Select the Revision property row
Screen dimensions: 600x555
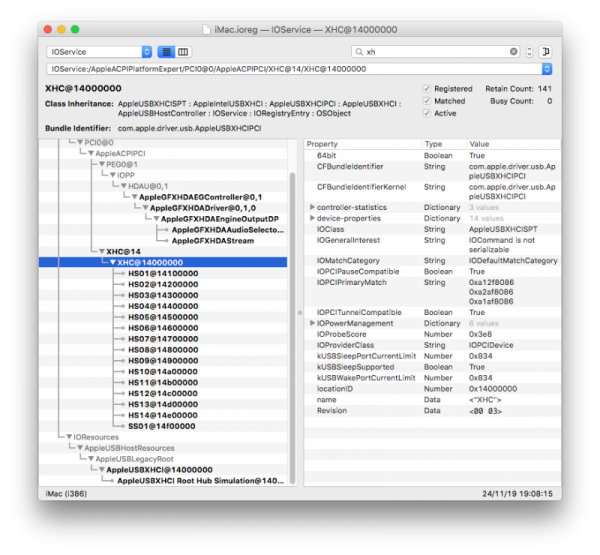pyautogui.click(x=432, y=411)
